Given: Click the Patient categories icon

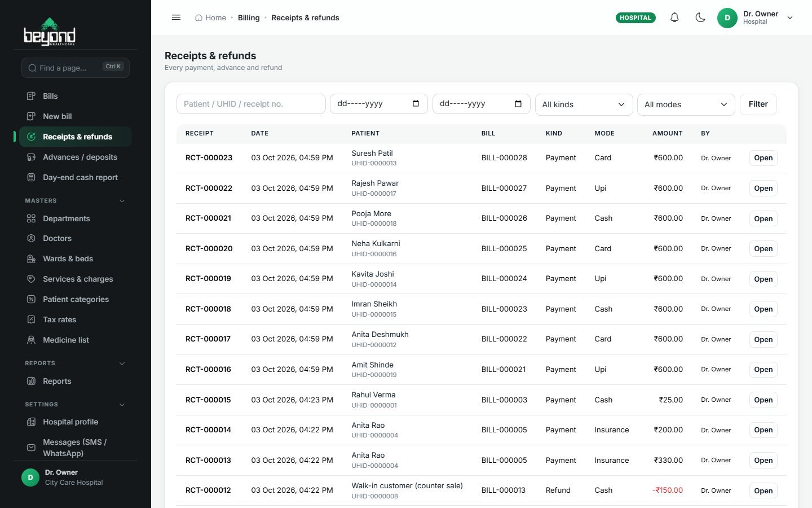Looking at the screenshot, I should [x=32, y=299].
